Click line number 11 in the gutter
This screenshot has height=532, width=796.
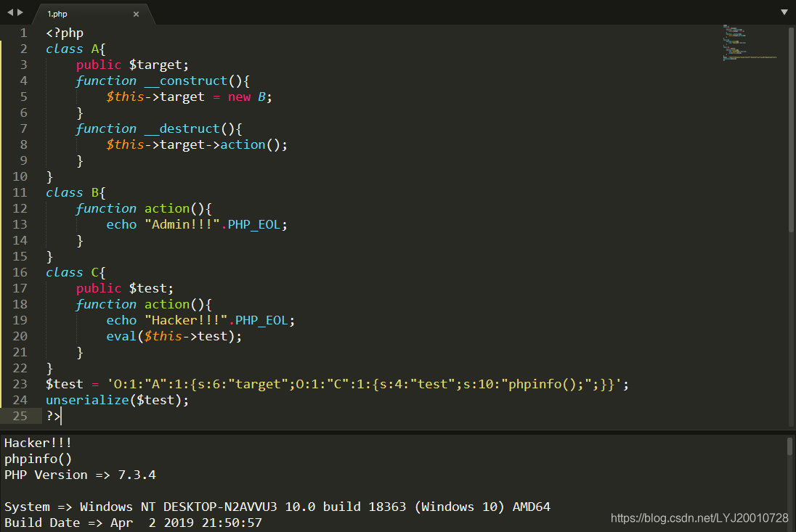point(20,193)
